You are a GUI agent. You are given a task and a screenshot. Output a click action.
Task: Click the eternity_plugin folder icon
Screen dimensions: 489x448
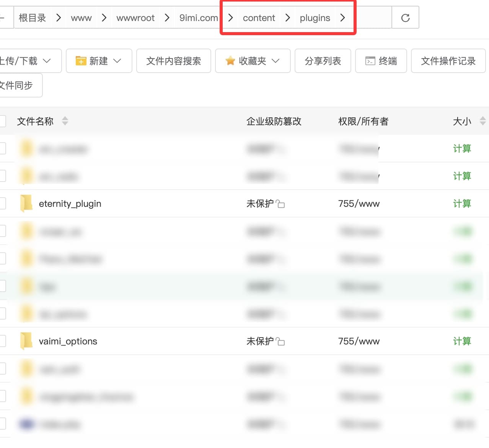(26, 203)
